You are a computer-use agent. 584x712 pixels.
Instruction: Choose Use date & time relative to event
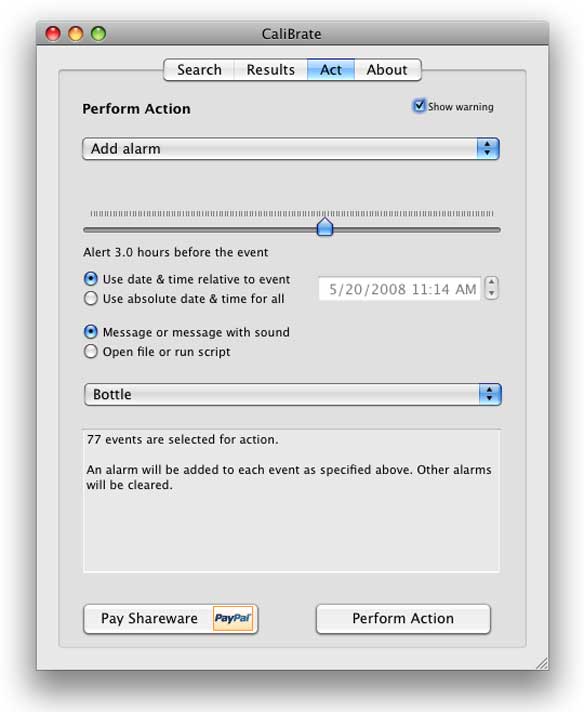91,279
